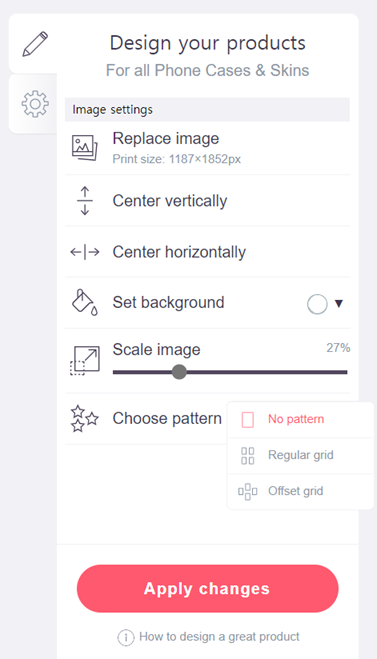The width and height of the screenshot is (377, 659).
Task: Click the Center horizontally arrows icon
Action: click(84, 252)
